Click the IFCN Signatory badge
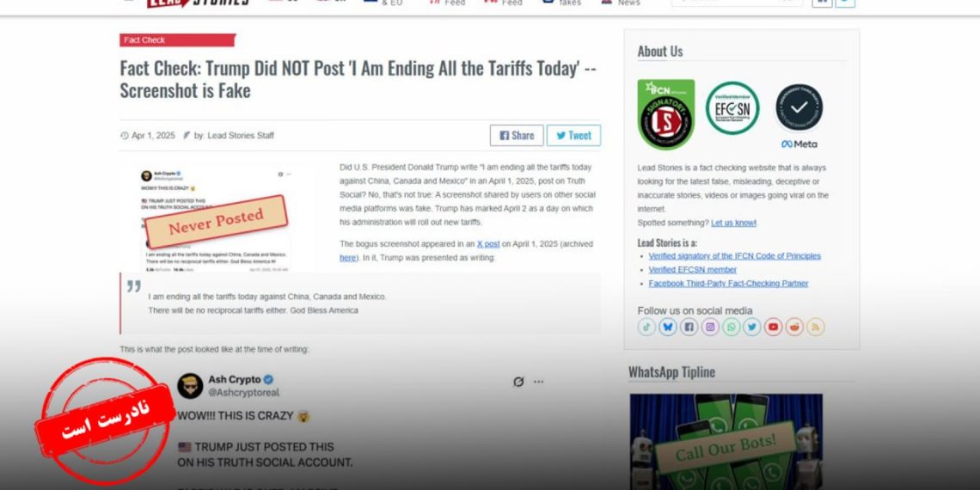The image size is (980, 490). [x=665, y=113]
